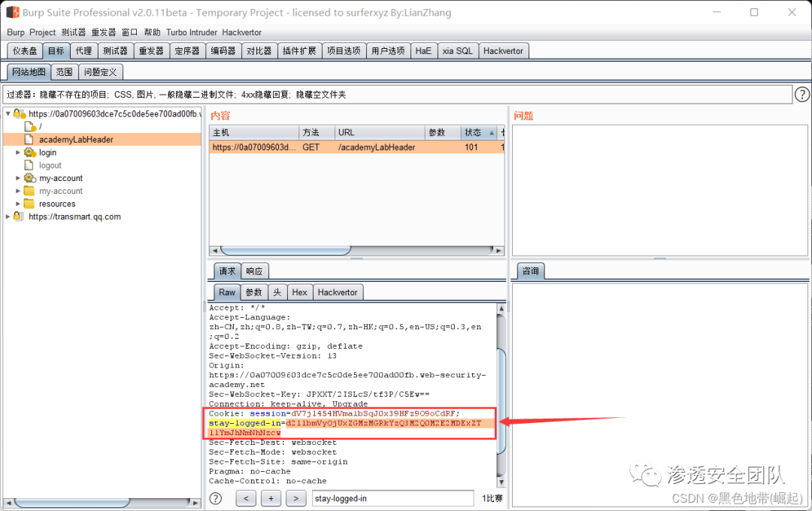The image size is (812, 511).
Task: Click the gear icon next to login
Action: pos(29,153)
